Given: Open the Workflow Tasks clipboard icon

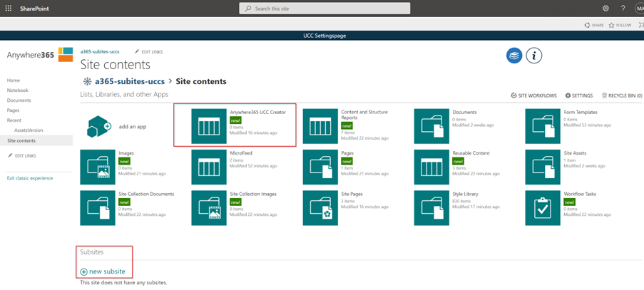Looking at the screenshot, I should coord(543,207).
